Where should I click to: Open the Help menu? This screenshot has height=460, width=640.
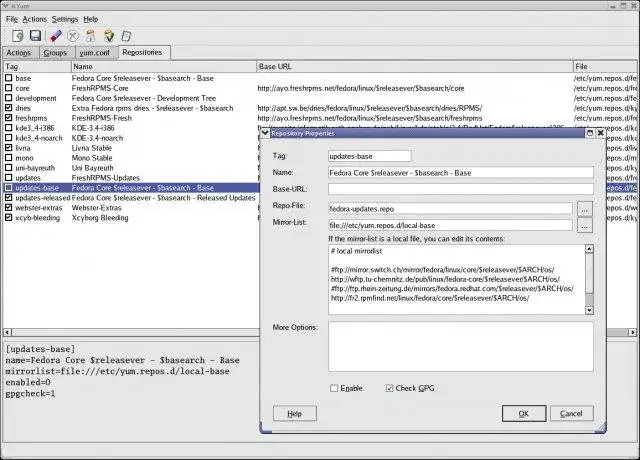tap(91, 19)
